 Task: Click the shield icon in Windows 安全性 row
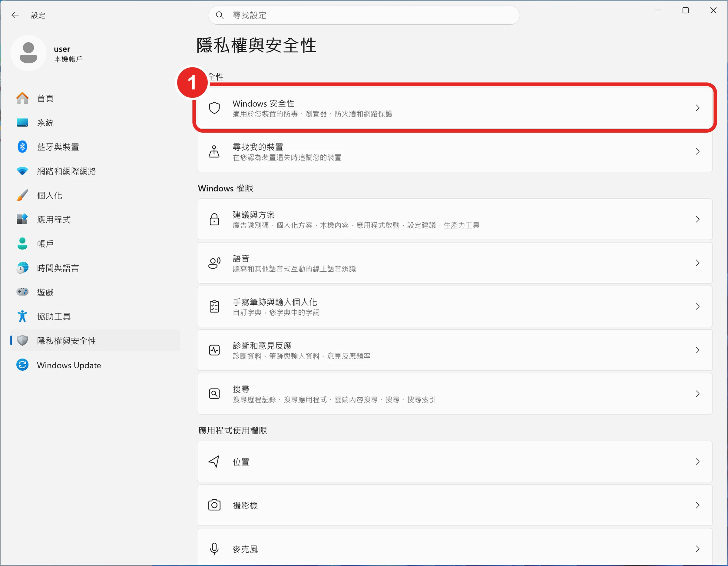click(214, 108)
